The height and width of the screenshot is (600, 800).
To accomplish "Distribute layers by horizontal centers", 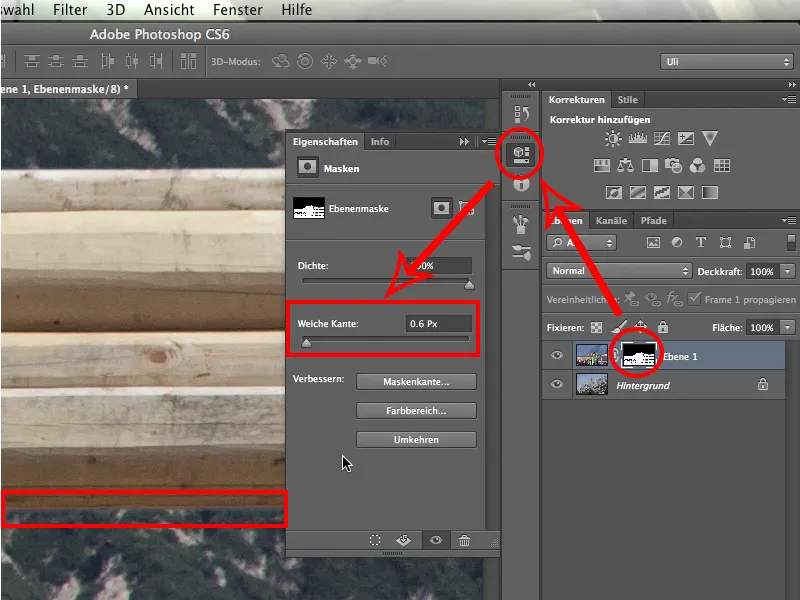I will coord(132,61).
